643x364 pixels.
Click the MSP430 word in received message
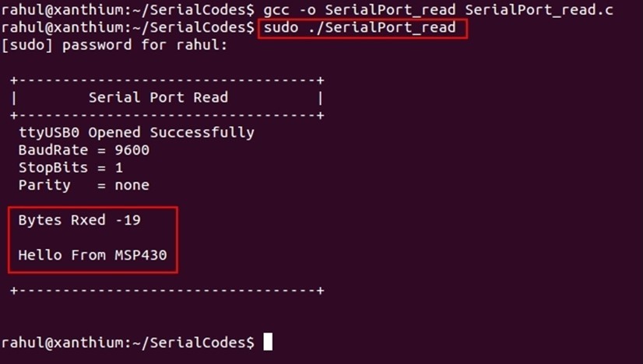pyautogui.click(x=141, y=254)
